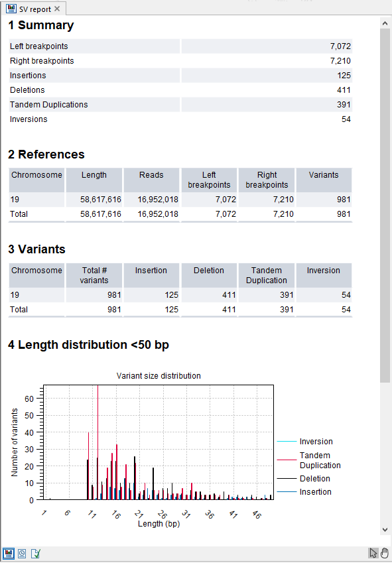Click the tallest red bar in the chart

[x=98, y=442]
